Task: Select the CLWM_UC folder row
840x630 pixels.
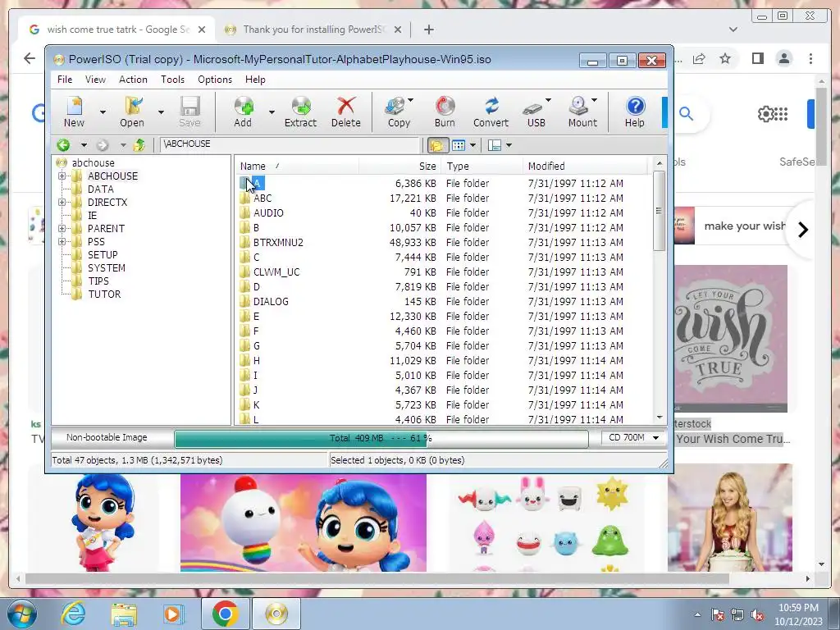Action: tap(276, 272)
